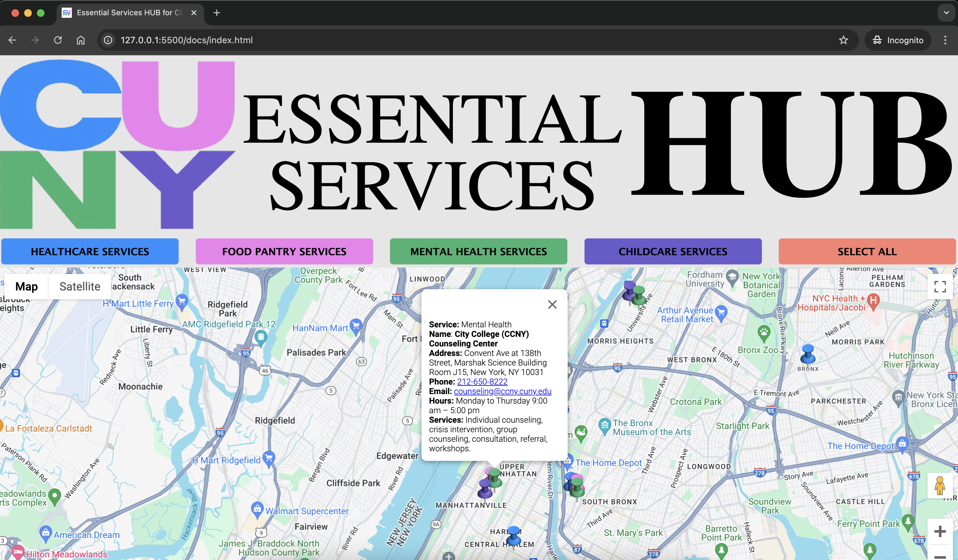Zoom in the map with plus button
The height and width of the screenshot is (560, 958).
click(940, 531)
